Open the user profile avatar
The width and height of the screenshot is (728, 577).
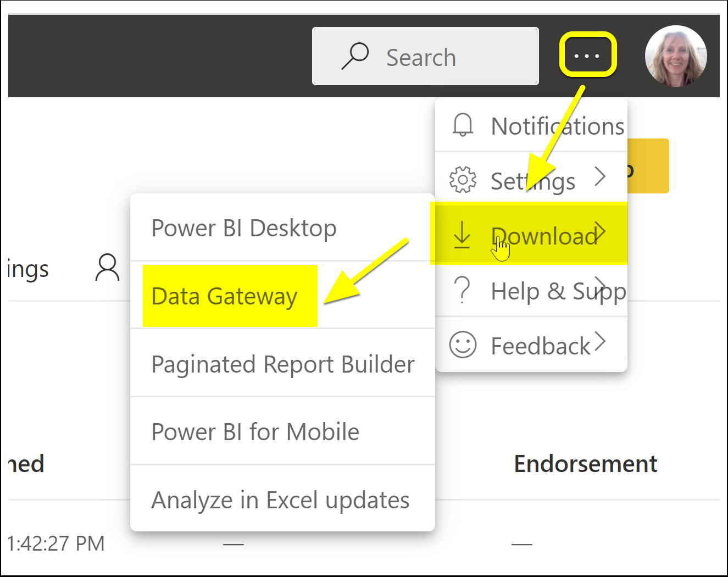point(676,56)
